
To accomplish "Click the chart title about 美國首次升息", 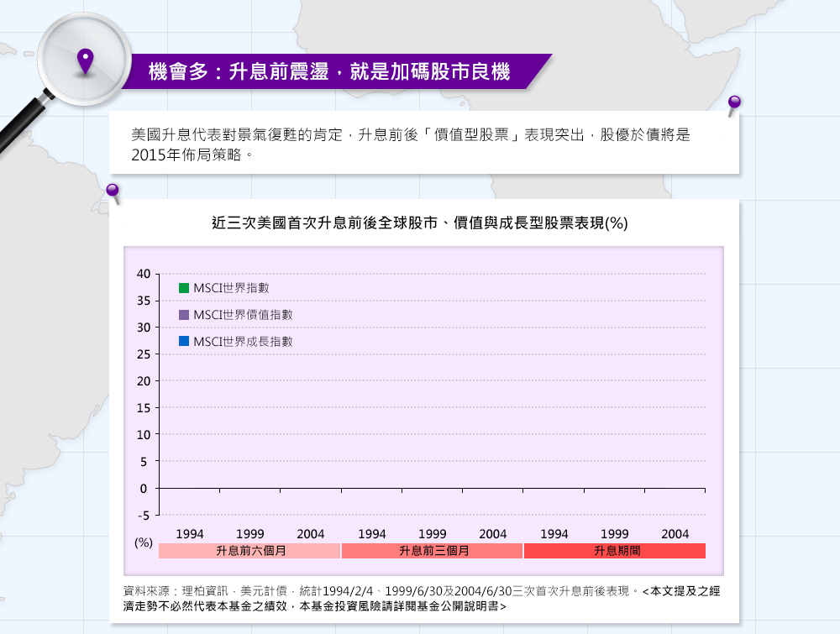I will pos(420,223).
